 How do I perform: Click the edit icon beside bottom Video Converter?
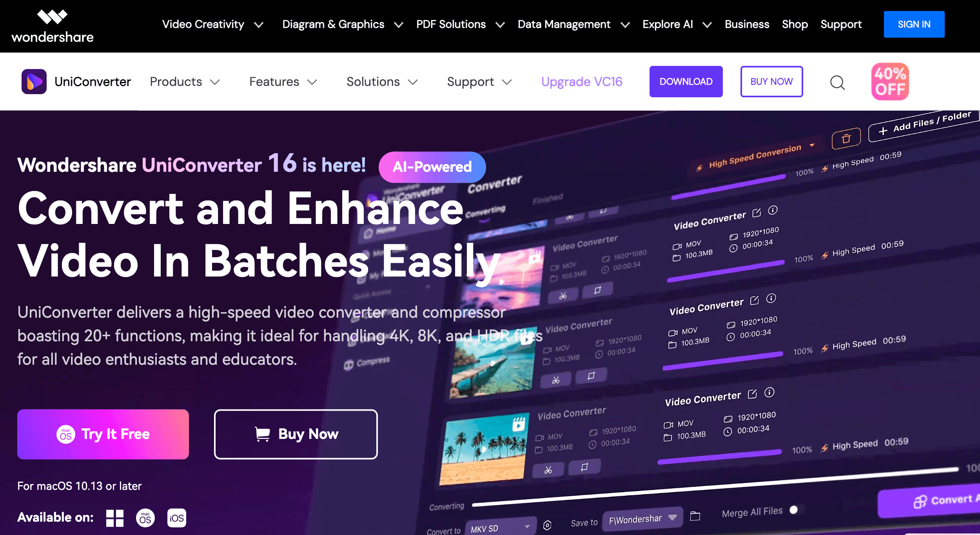pos(752,394)
